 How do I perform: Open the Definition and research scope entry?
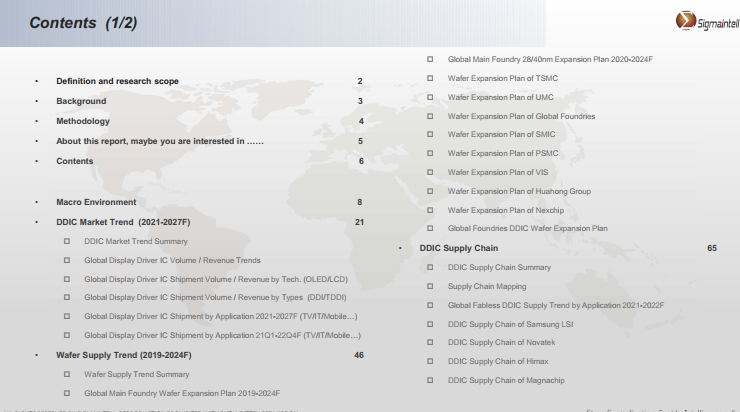tap(117, 81)
